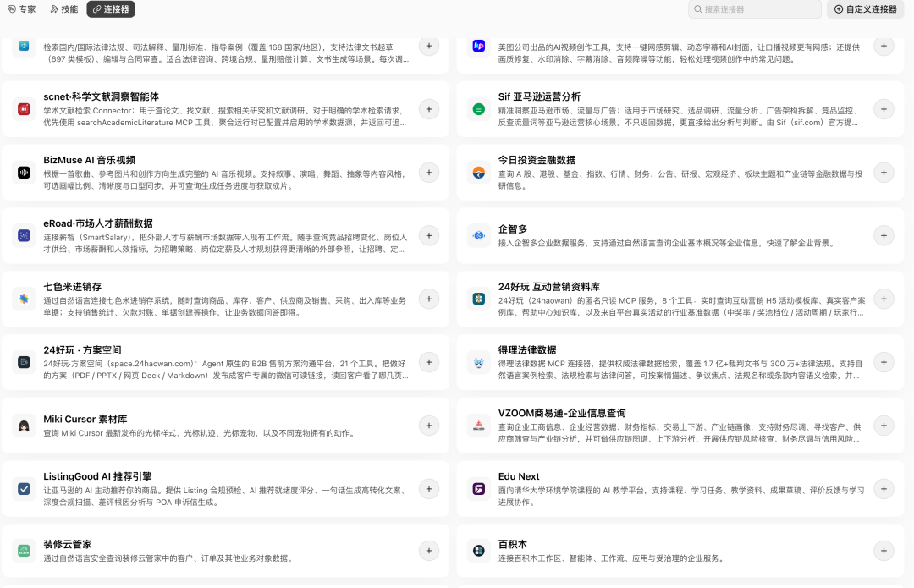
Task: Click the 七色米进销存 colorful icon
Action: pos(24,299)
